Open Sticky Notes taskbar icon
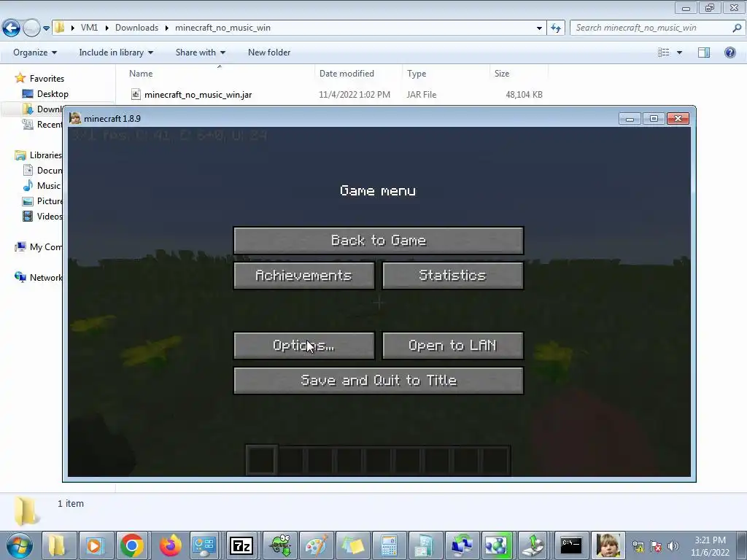 [x=352, y=545]
